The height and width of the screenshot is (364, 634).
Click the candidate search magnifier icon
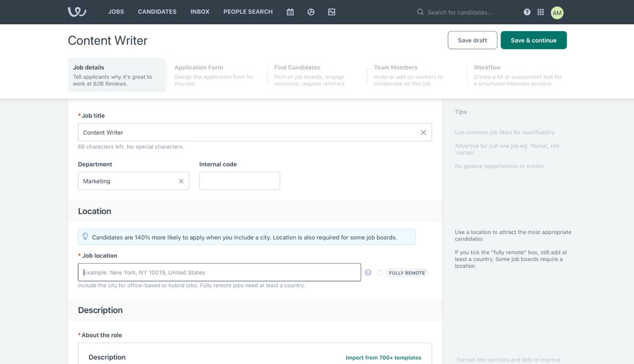point(419,11)
